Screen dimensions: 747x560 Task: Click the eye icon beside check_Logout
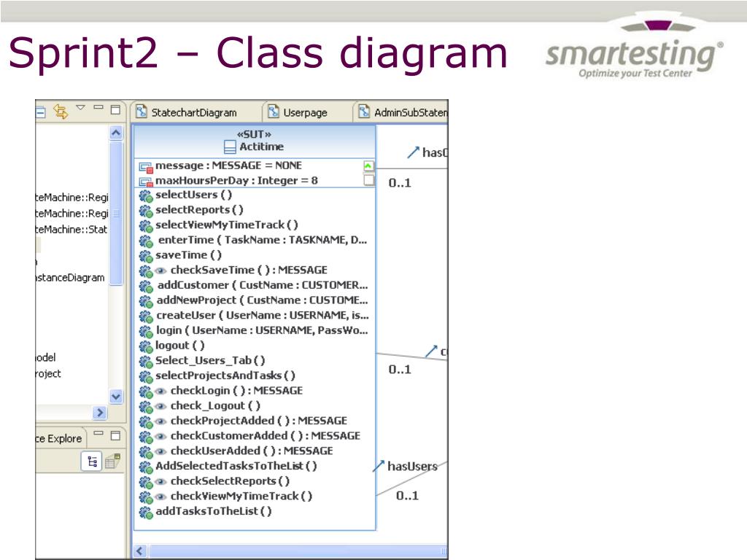[x=161, y=406]
